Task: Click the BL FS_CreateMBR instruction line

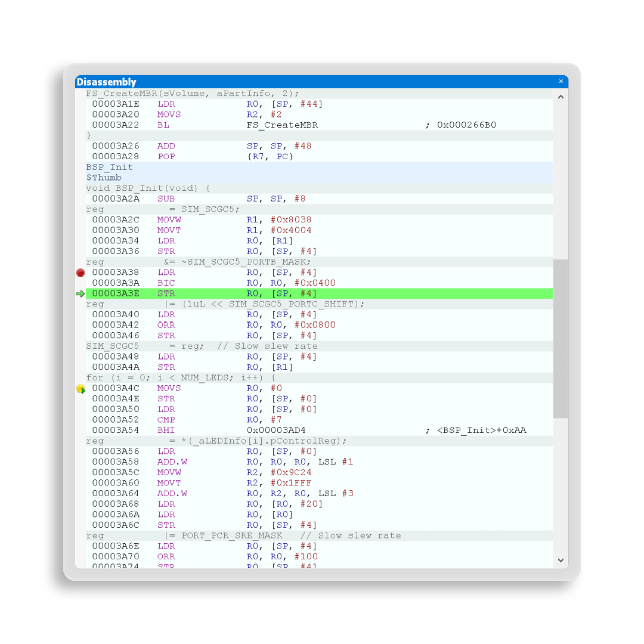Action: [239, 125]
